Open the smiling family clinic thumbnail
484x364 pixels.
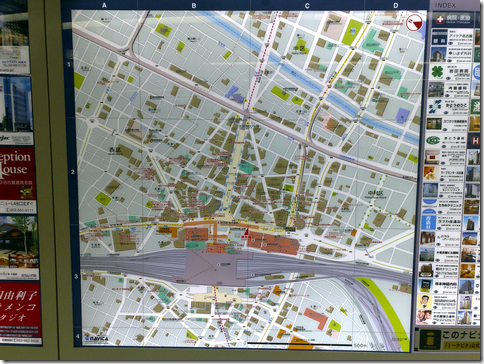(x=424, y=317)
